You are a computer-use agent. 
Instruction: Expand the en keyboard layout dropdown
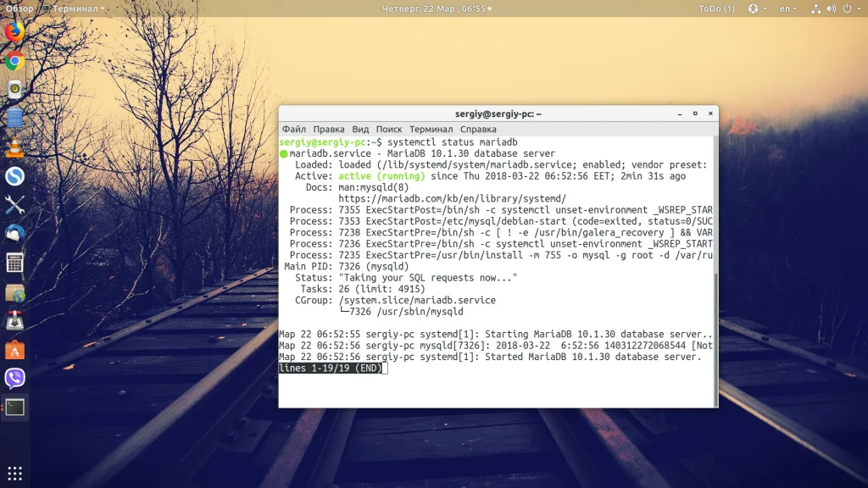[787, 8]
